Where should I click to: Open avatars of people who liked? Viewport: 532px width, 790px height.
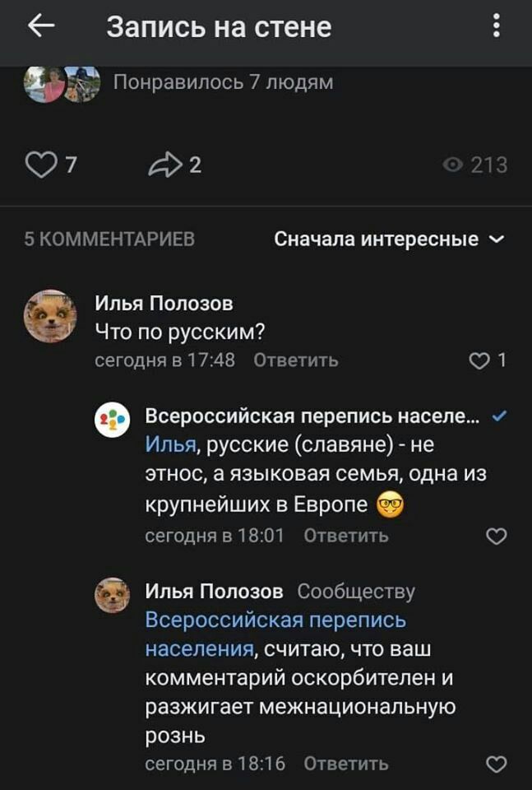pos(62,83)
